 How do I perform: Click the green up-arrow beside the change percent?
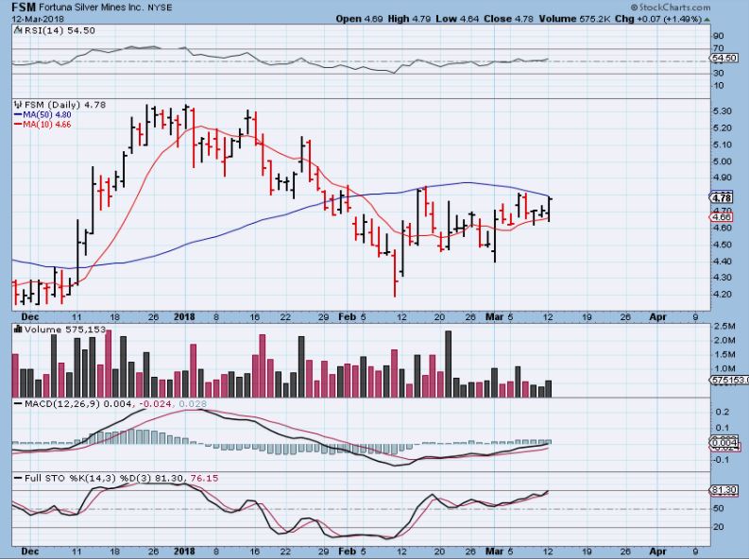tap(706, 20)
